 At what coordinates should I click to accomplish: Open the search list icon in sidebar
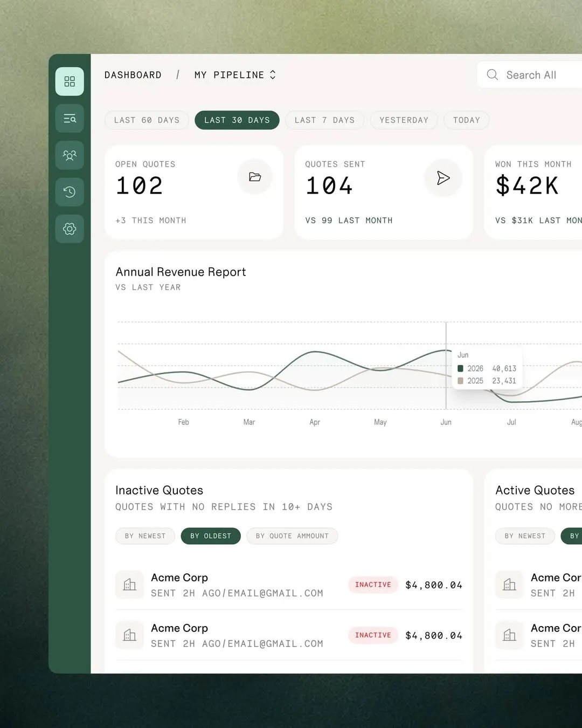pos(70,119)
